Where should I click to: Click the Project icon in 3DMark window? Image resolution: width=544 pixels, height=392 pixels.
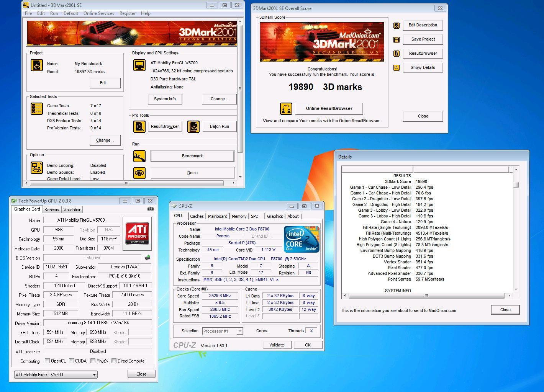tap(37, 65)
